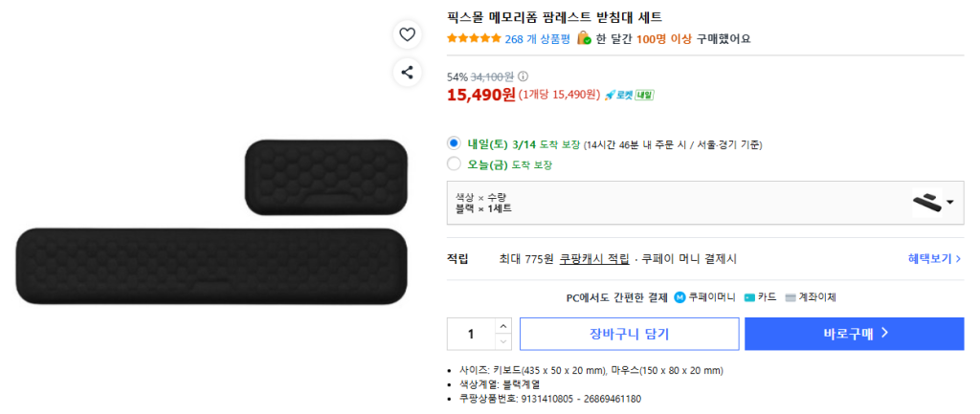Click the black wrist rest product image

click(x=211, y=266)
